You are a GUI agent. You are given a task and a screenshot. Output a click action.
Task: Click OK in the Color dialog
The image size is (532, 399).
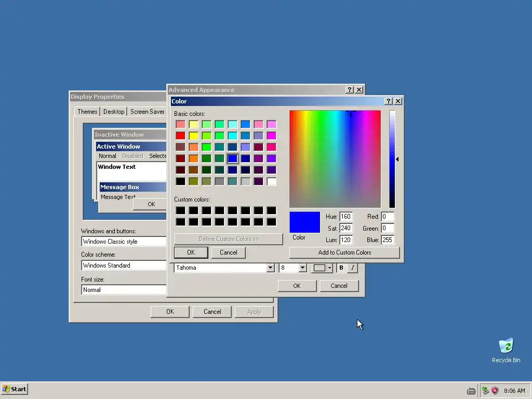[191, 252]
